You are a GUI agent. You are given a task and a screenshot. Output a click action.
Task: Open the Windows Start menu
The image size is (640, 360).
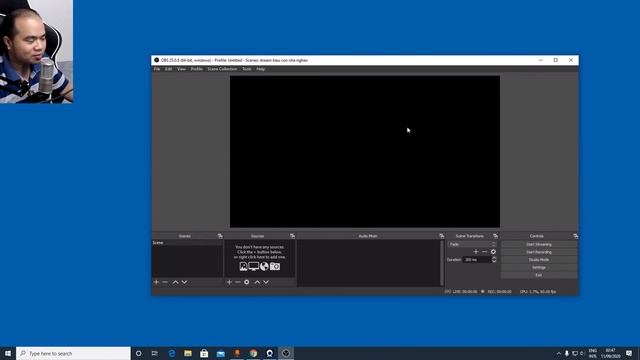click(x=8, y=353)
